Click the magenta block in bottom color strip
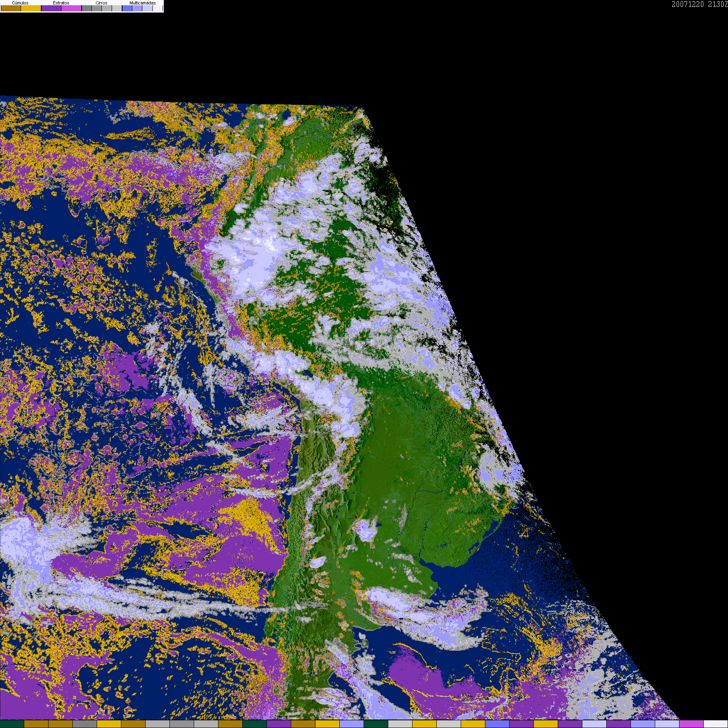This screenshot has height=728, width=728. pyautogui.click(x=692, y=724)
